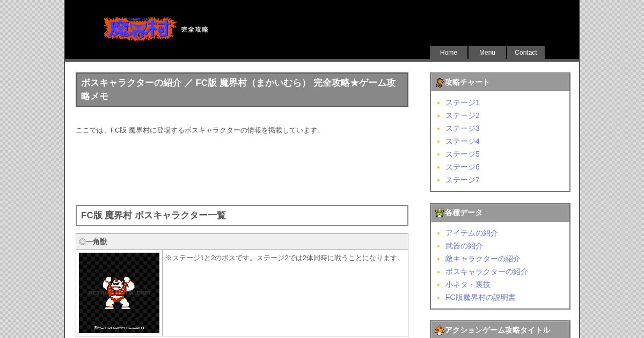The height and width of the screenshot is (338, 644).
Task: Go to the ステージ1 guide link
Action: (463, 102)
